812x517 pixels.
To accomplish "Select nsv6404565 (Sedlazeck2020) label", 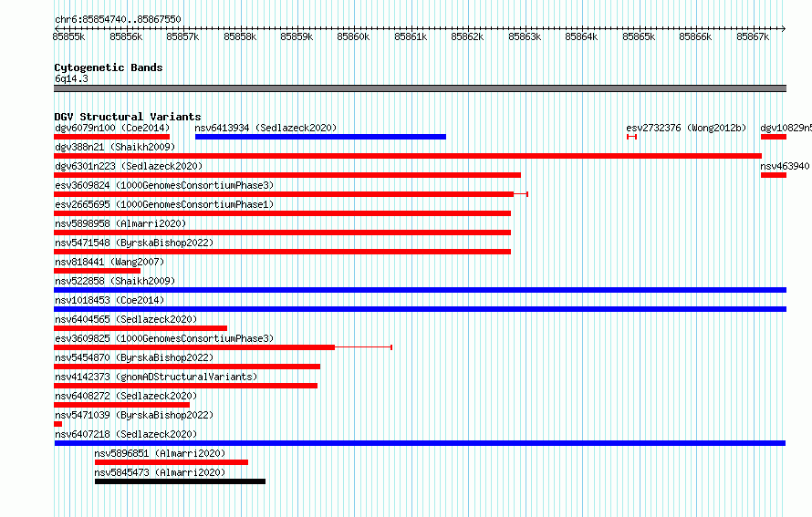I will [x=126, y=319].
